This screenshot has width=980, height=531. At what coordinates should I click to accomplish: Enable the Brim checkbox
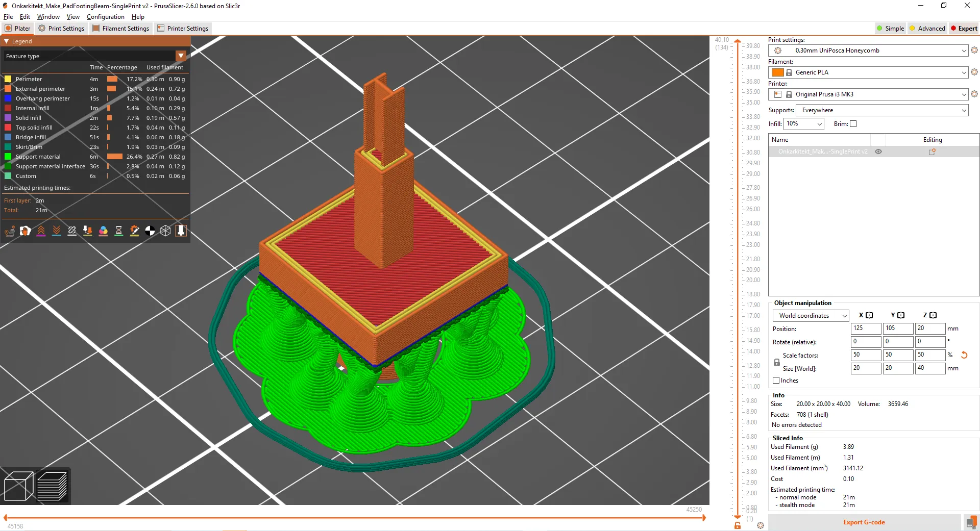[853, 124]
